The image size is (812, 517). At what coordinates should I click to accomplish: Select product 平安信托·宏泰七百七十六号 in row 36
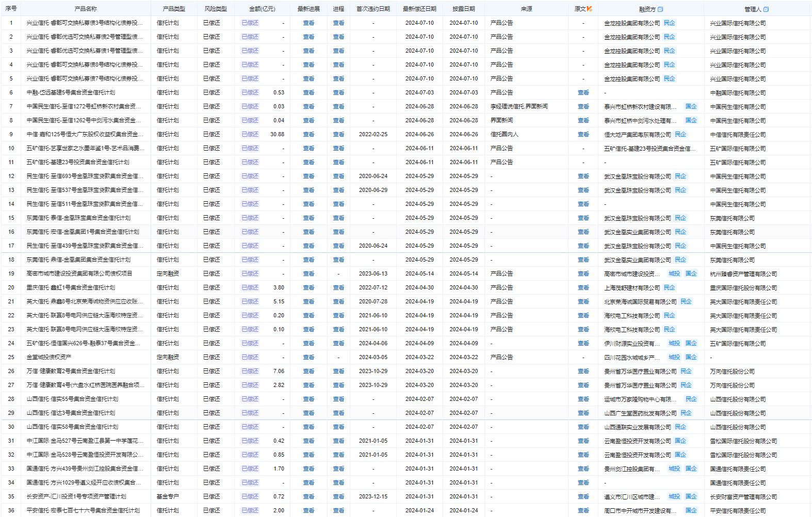coord(83,511)
